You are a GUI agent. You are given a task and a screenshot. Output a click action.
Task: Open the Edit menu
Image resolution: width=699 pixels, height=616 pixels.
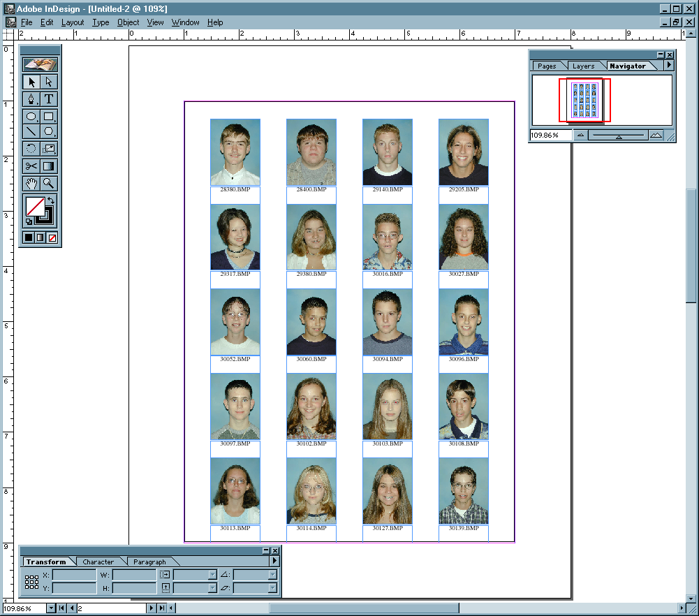click(46, 22)
